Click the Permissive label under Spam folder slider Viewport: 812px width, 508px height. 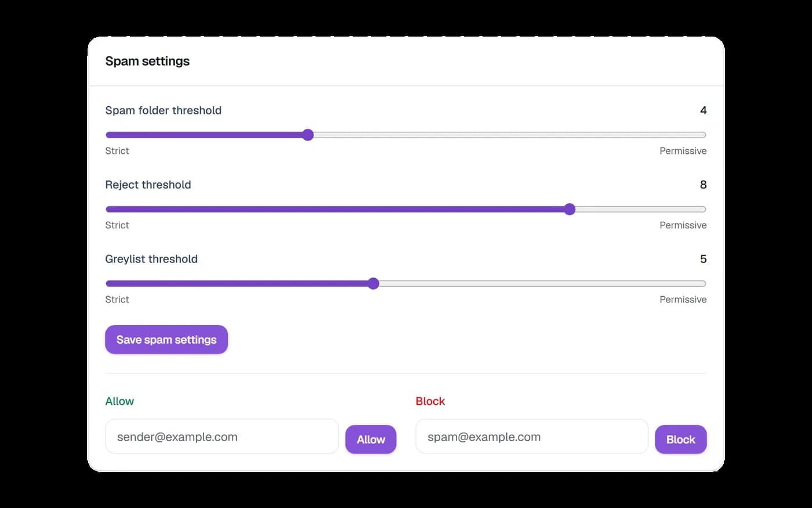pos(683,151)
